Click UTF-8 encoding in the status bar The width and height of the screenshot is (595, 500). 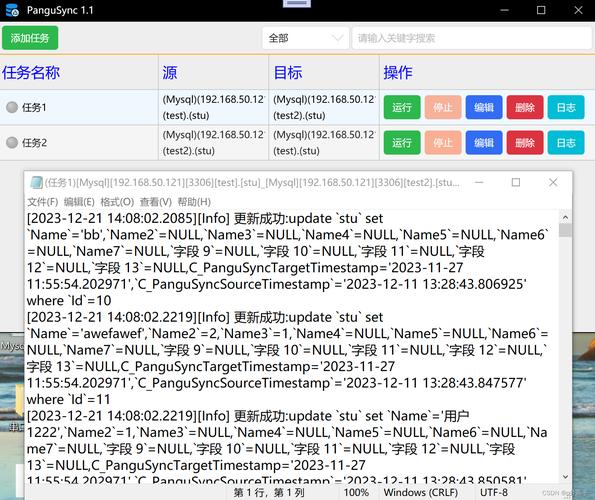(494, 492)
